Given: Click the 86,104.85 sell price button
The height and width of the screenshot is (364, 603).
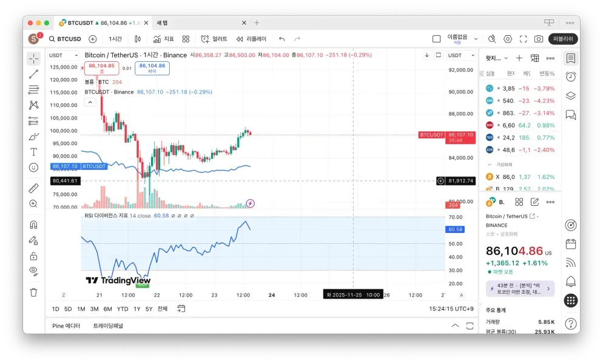Looking at the screenshot, I should point(101,68).
